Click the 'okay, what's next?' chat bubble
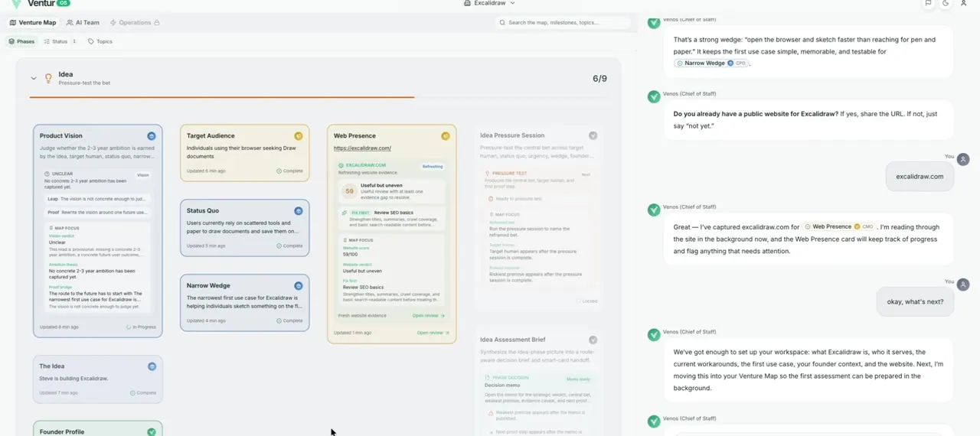The width and height of the screenshot is (980, 436). [915, 301]
